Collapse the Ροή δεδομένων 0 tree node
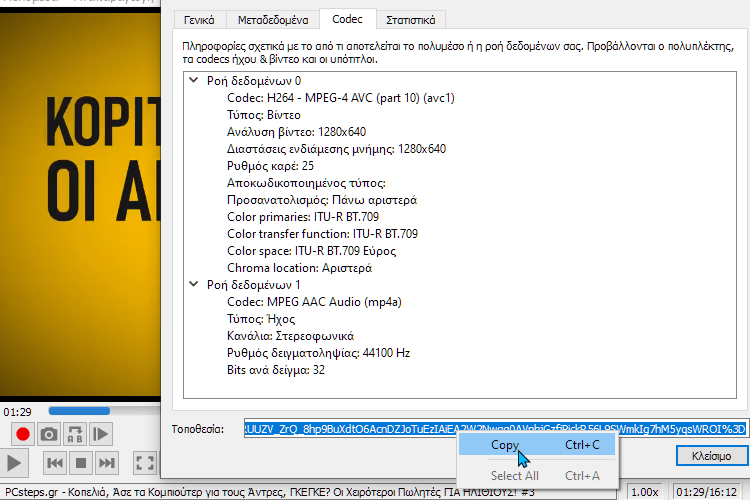This screenshot has width=750, height=500. pos(194,80)
